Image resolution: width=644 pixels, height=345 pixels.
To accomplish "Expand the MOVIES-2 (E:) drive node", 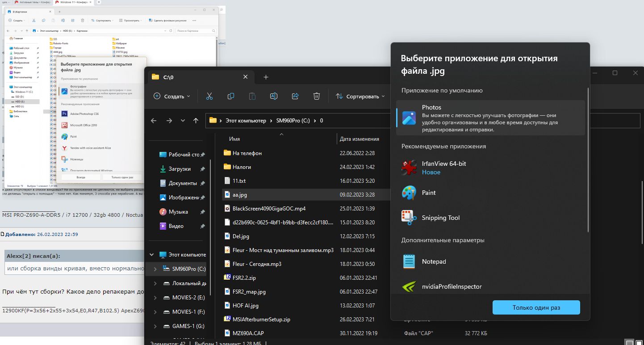I will 155,298.
